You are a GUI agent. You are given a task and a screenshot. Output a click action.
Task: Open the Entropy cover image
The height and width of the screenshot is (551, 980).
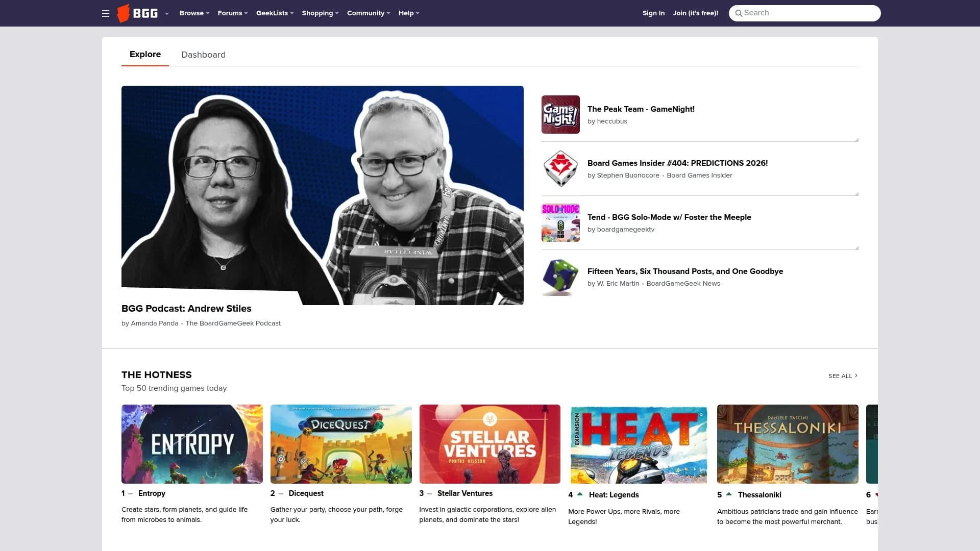point(192,444)
